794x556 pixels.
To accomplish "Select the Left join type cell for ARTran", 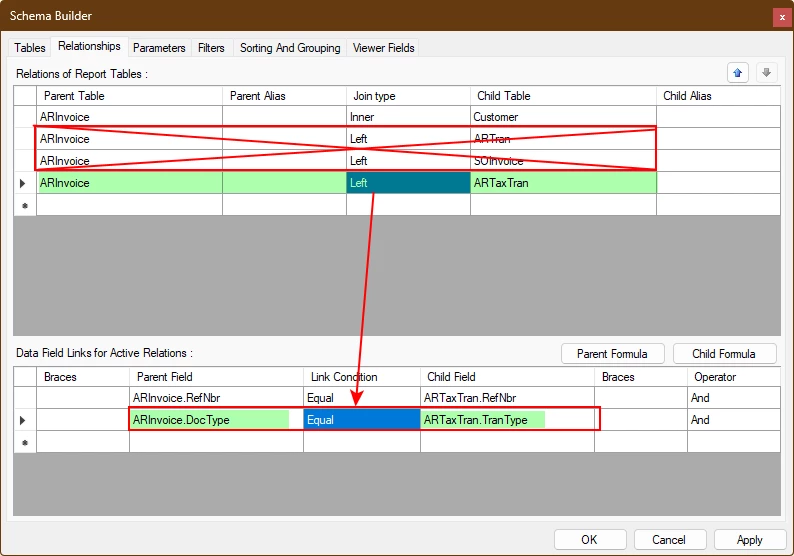I will [x=408, y=139].
